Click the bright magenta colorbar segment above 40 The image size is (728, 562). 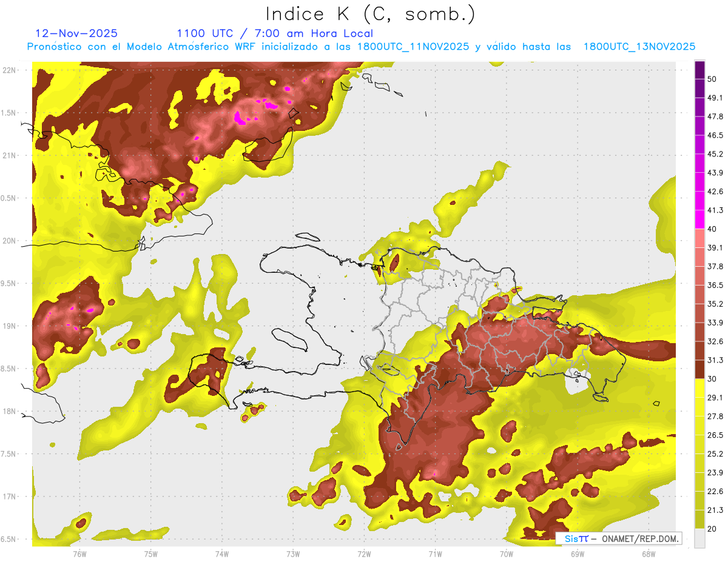pyautogui.click(x=699, y=219)
